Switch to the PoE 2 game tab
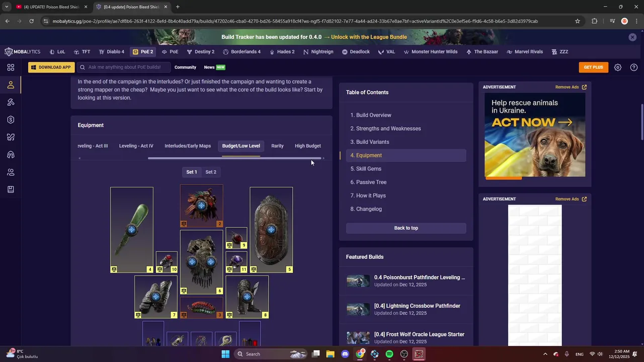The height and width of the screenshot is (362, 644). coord(143,52)
